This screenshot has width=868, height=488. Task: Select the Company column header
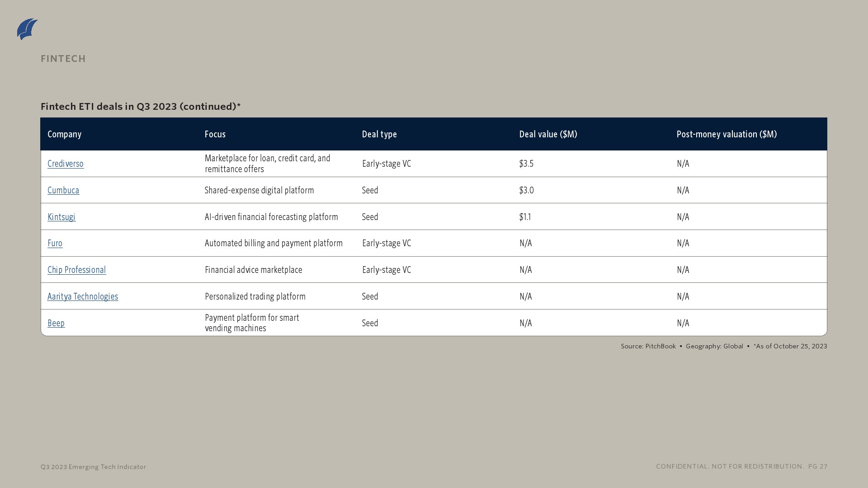[x=65, y=134]
